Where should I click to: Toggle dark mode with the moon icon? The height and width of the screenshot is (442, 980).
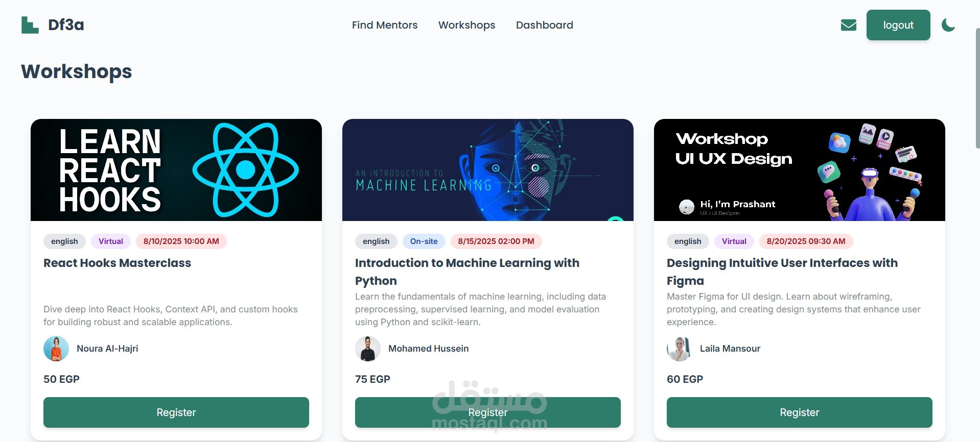point(948,25)
